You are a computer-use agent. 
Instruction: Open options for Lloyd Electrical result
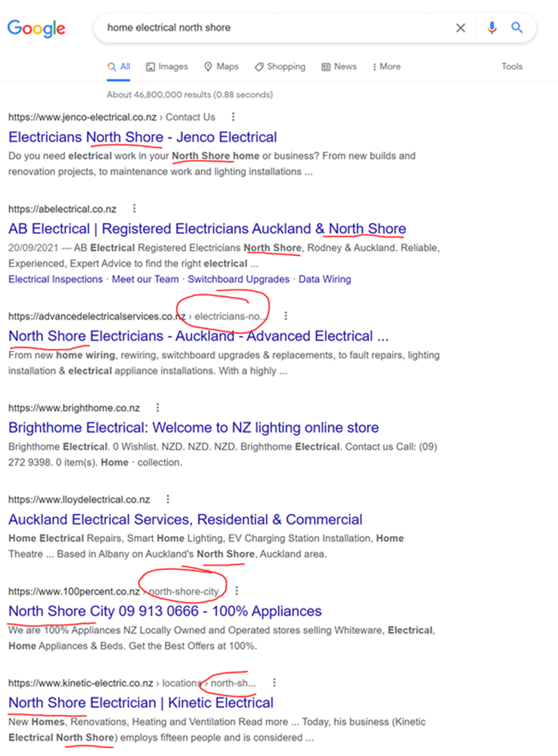(x=168, y=499)
